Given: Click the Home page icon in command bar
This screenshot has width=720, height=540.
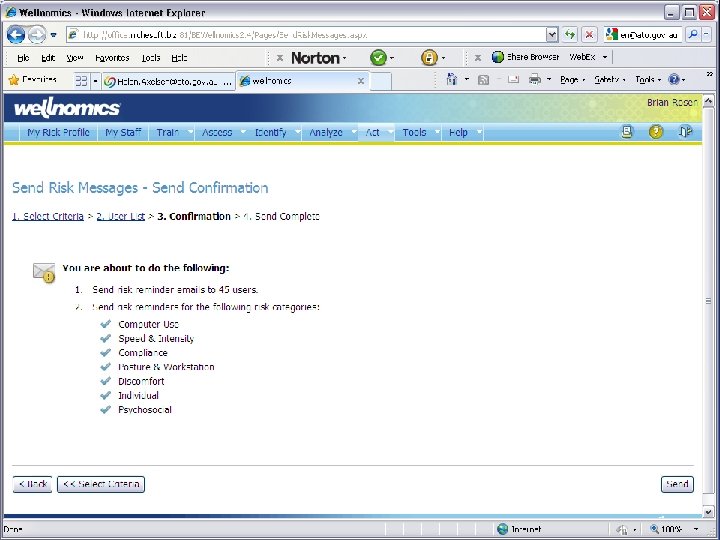Looking at the screenshot, I should point(452,79).
